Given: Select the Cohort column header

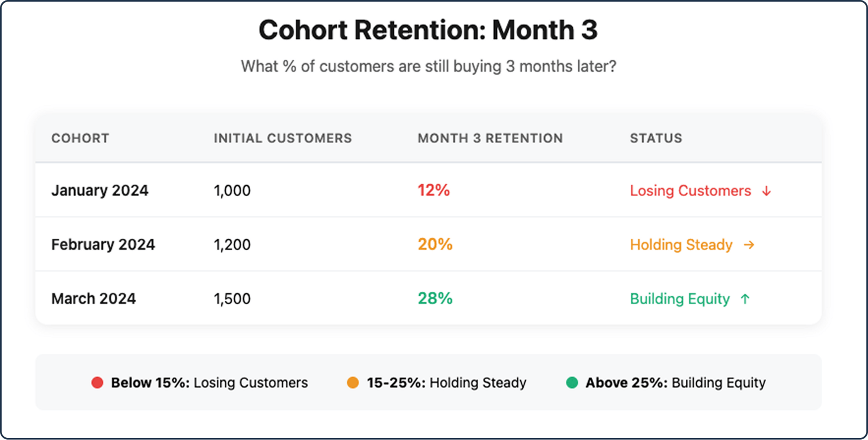Looking at the screenshot, I should point(80,138).
